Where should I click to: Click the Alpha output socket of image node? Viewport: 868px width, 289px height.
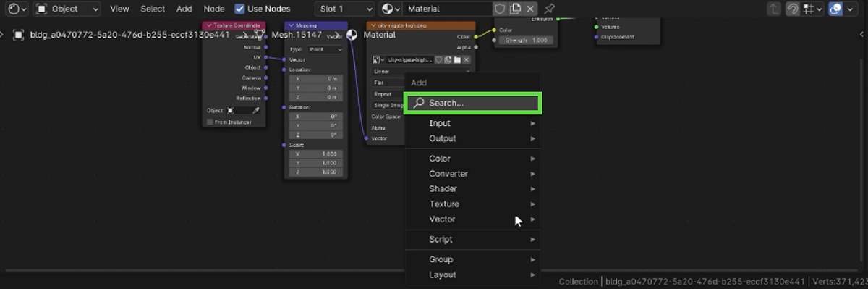[x=475, y=46]
